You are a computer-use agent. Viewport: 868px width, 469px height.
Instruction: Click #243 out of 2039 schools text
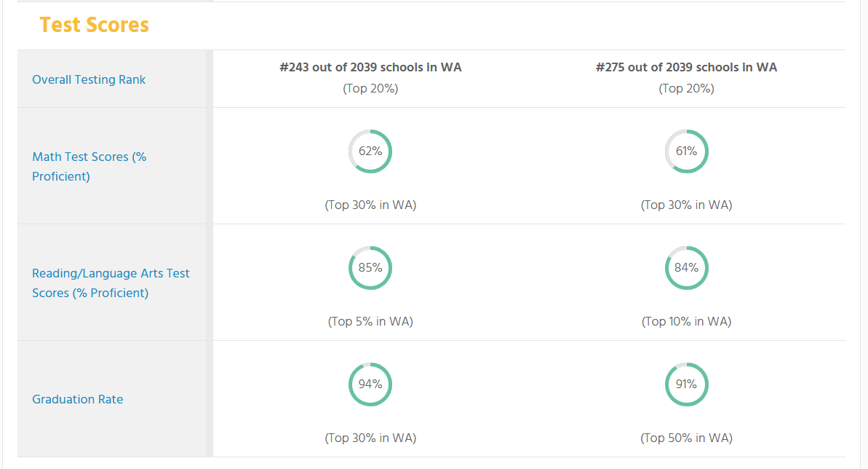(370, 67)
